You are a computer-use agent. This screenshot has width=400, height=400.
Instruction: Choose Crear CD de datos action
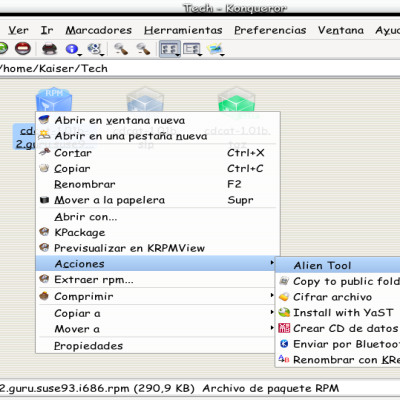click(x=338, y=328)
